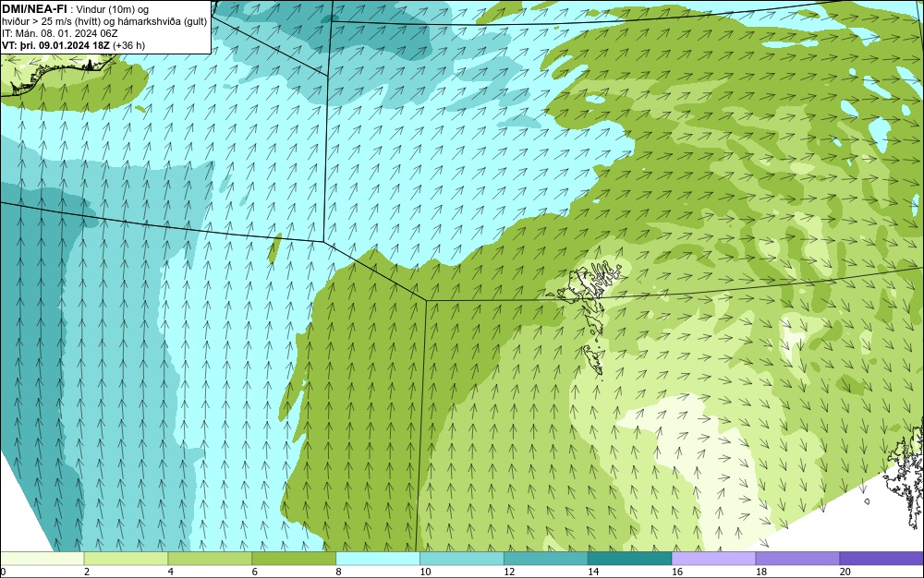This screenshot has height=578, width=924.
Task: Click the 6–8 m/s olive green swatch
Action: pos(294,558)
